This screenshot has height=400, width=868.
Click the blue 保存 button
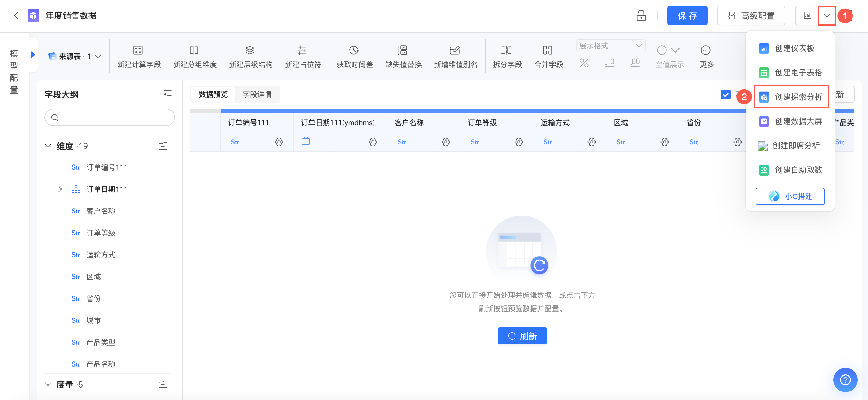[687, 16]
